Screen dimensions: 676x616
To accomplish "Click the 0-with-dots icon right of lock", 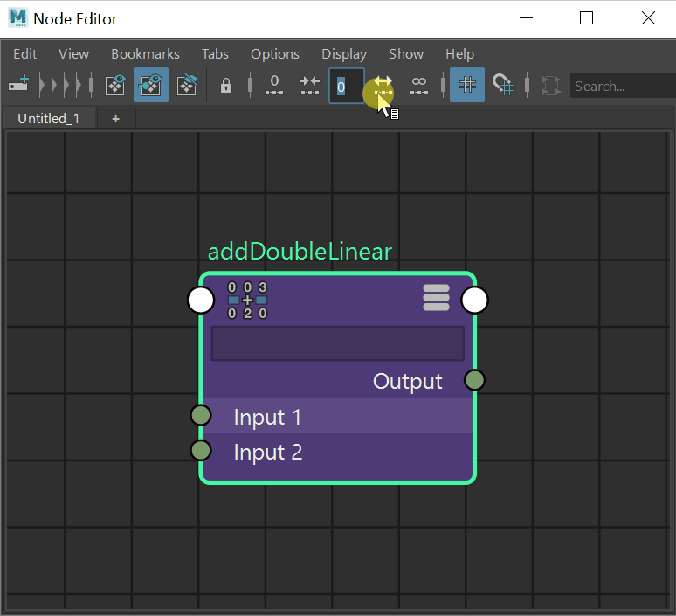I will pyautogui.click(x=274, y=86).
